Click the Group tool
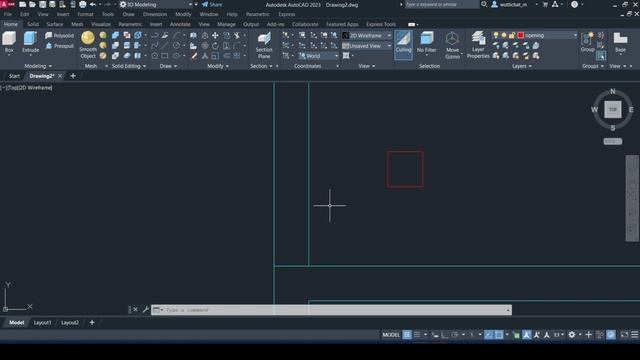Image resolution: width=640 pixels, height=360 pixels. pyautogui.click(x=587, y=42)
